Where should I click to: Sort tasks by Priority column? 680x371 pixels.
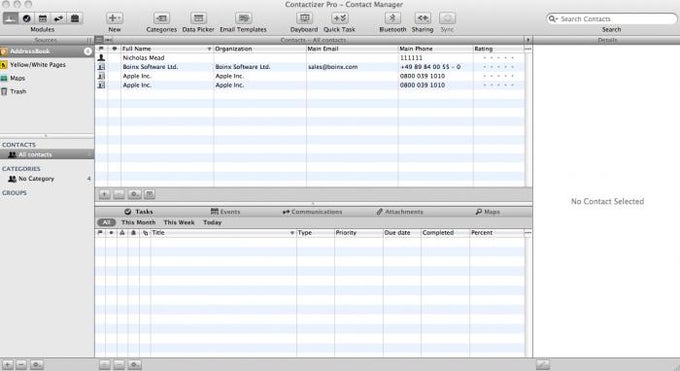pyautogui.click(x=359, y=233)
